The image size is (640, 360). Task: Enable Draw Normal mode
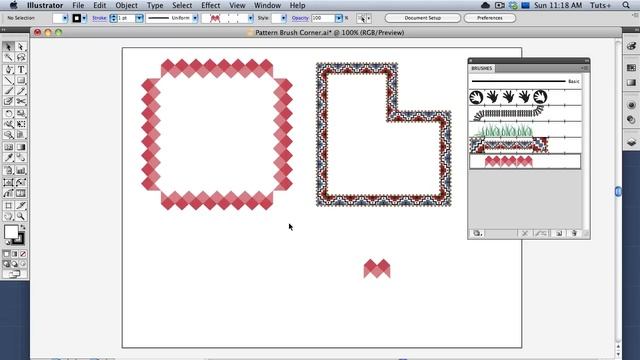6,264
